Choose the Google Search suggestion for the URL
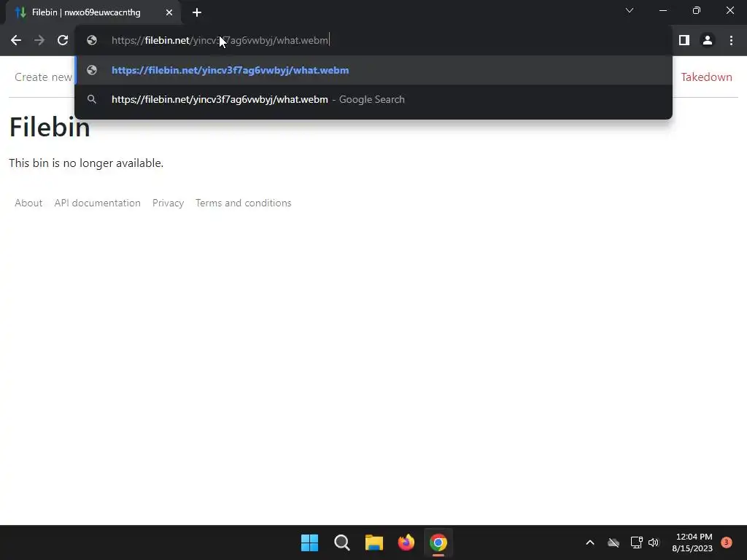Screen dimensions: 747x560 tap(373, 99)
